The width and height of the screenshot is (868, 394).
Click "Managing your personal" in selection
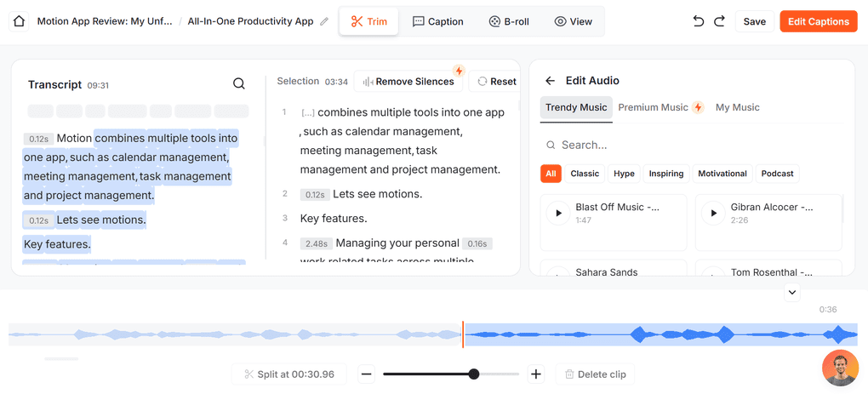click(x=397, y=243)
